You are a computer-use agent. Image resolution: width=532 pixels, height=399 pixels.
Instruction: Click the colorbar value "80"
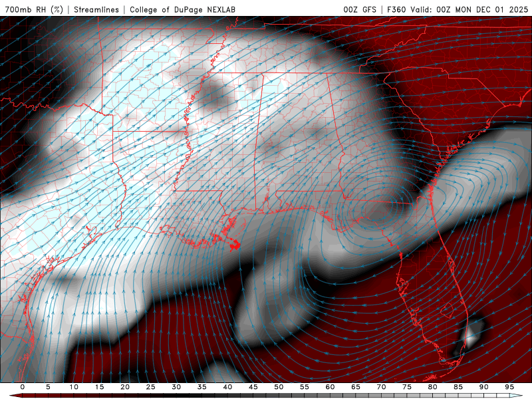pos(432,387)
